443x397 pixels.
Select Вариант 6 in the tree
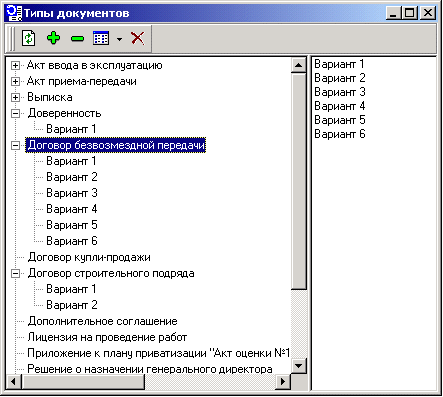72,241
